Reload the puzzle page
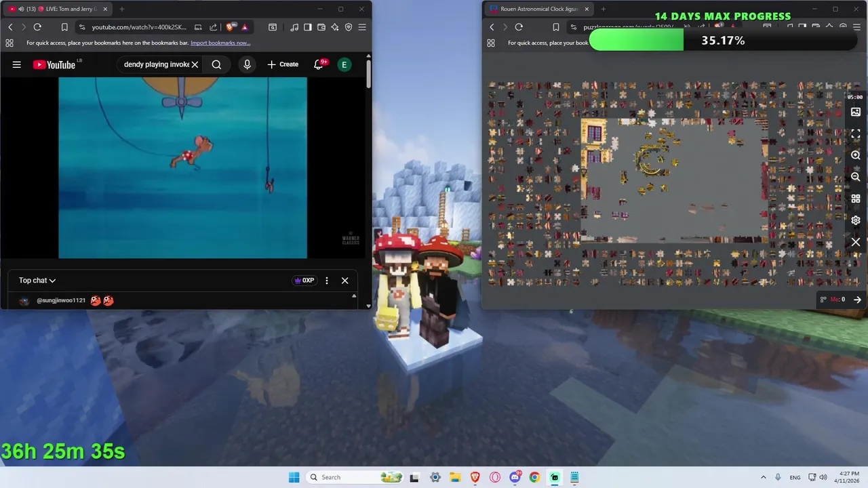Image resolution: width=868 pixels, height=488 pixels. [x=519, y=27]
